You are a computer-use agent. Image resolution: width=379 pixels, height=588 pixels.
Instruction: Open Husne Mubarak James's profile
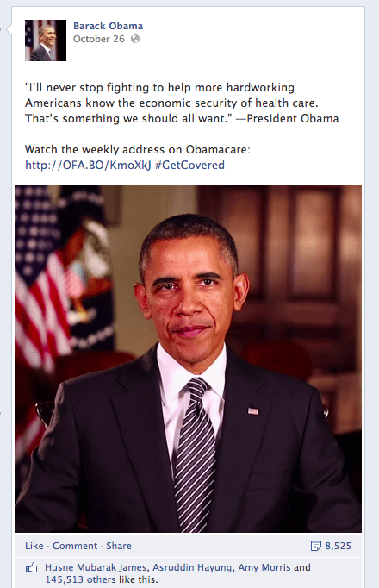tap(96, 567)
